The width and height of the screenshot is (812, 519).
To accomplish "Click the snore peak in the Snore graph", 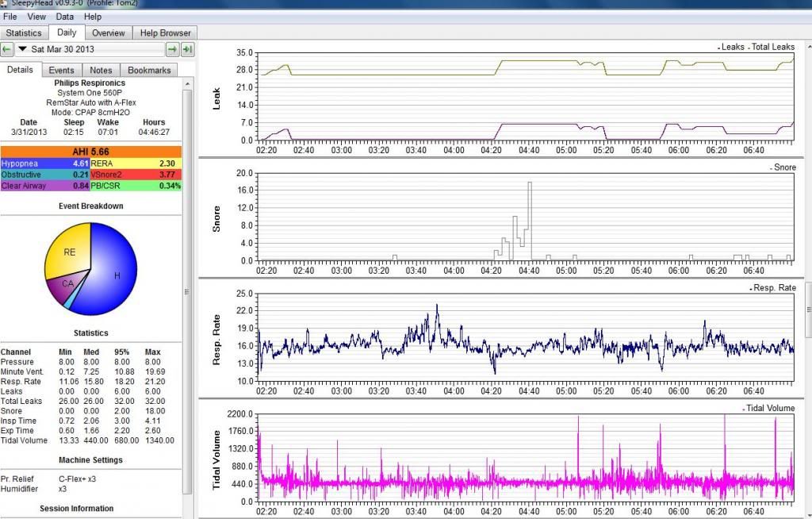I will point(529,184).
